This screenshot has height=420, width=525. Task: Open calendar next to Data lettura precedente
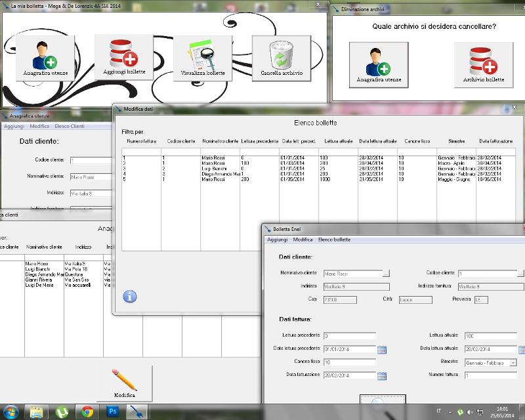pyautogui.click(x=382, y=349)
